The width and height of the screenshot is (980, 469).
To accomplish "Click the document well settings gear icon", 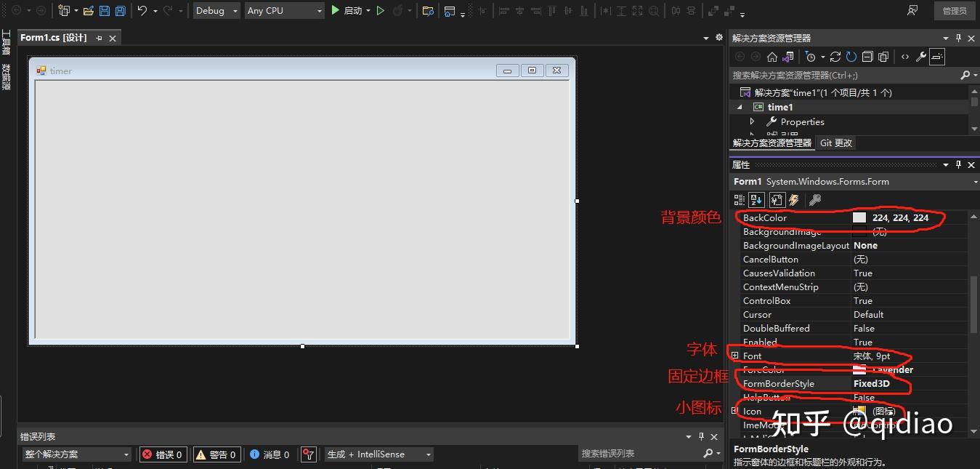I will pos(719,38).
